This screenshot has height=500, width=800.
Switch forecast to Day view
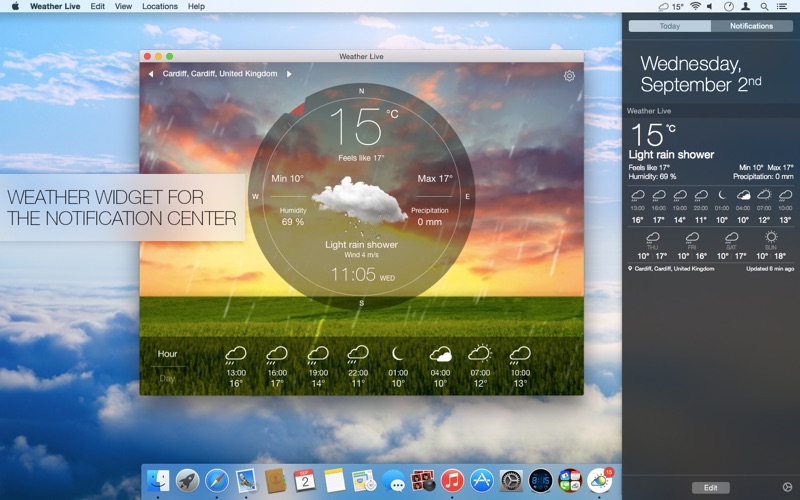pos(167,378)
